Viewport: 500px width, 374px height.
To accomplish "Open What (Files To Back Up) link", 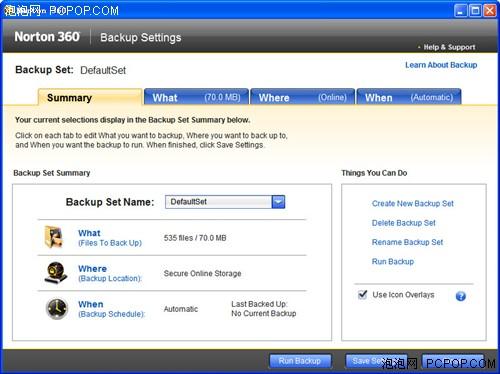I will coord(110,238).
